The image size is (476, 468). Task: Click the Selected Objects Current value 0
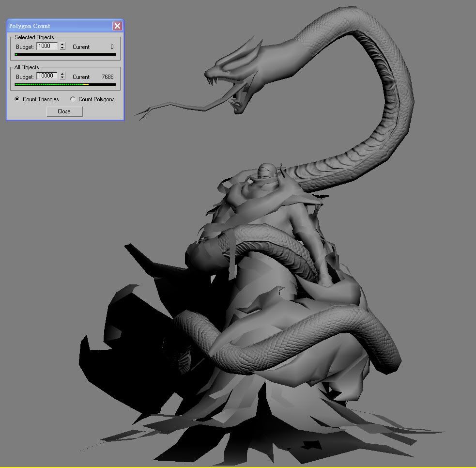[x=112, y=47]
